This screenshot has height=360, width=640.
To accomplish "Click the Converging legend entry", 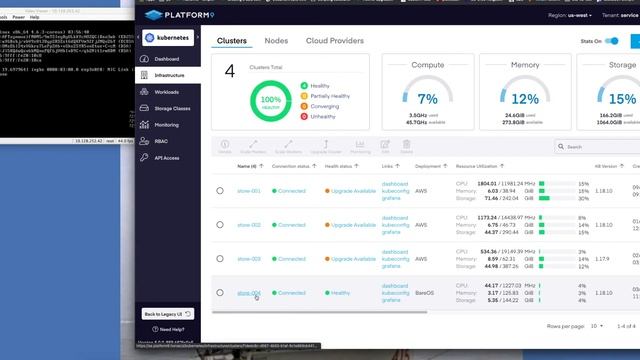I will [320, 106].
